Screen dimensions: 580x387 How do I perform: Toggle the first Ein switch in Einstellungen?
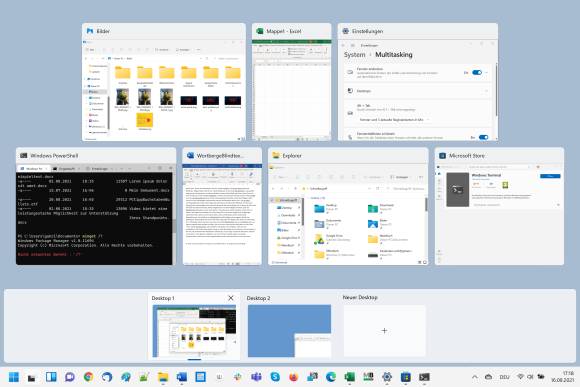pos(477,73)
